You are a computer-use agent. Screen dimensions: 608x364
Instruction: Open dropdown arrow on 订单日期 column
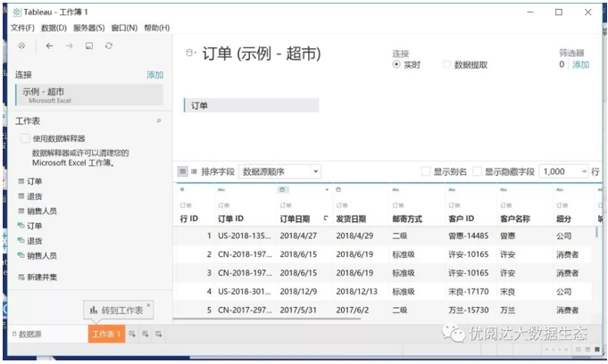[x=327, y=190]
